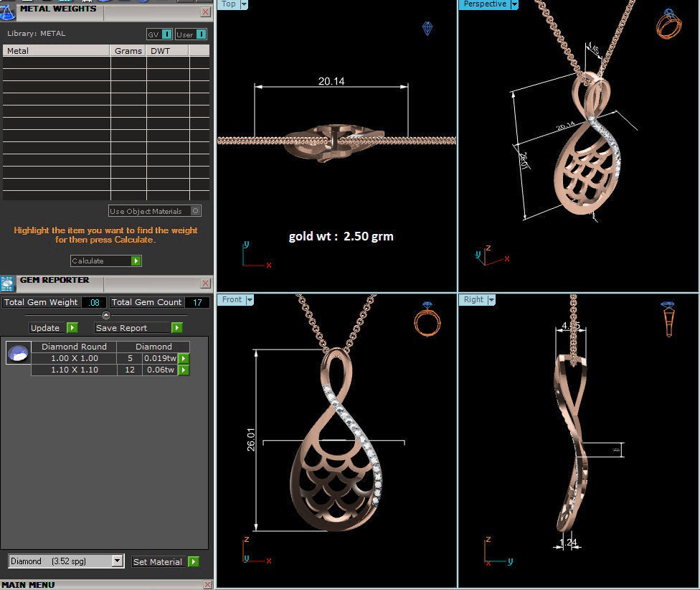Open the Perspective viewport menu arrow

point(514,4)
